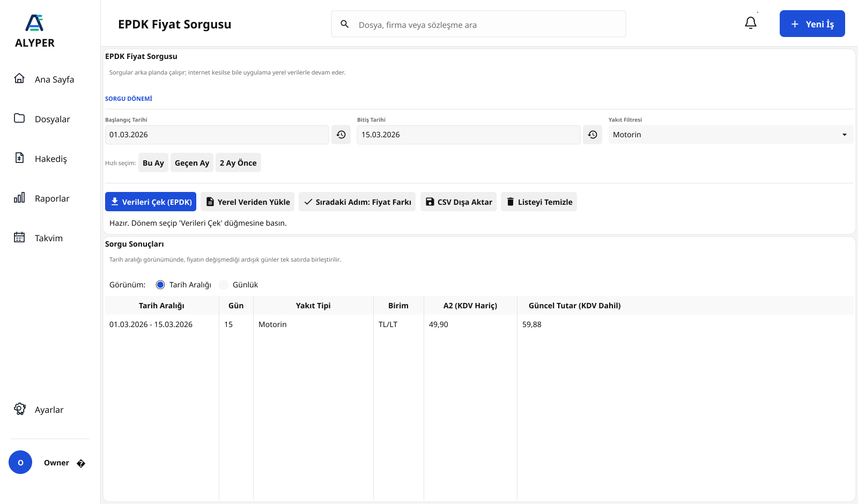The width and height of the screenshot is (858, 504).
Task: Click the Güncel Tutar (KDV Dahil) header
Action: [574, 305]
